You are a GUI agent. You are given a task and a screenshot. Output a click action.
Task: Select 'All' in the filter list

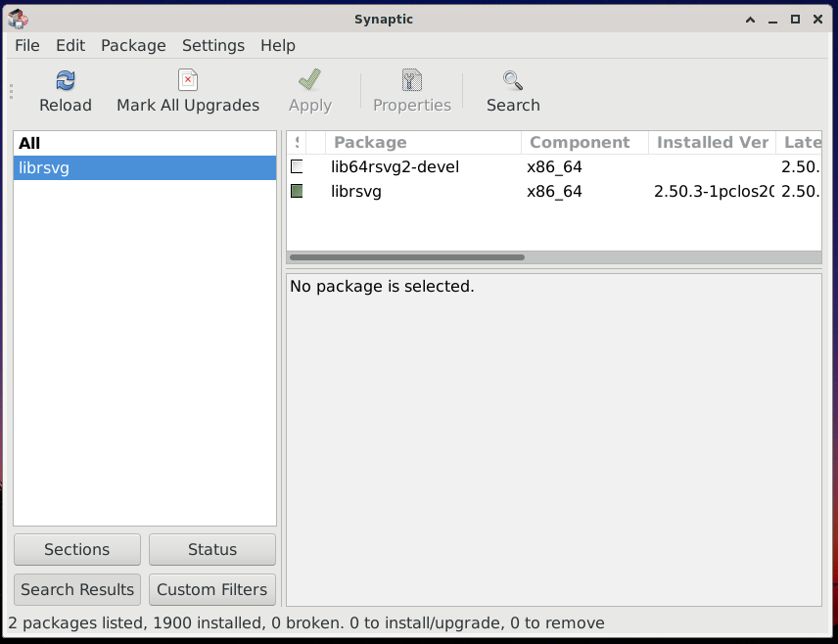point(144,143)
